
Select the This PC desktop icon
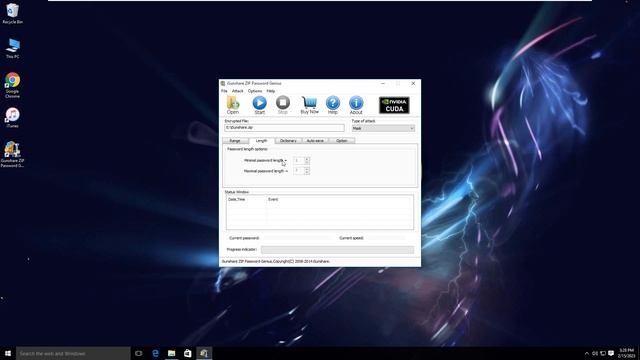point(13,48)
